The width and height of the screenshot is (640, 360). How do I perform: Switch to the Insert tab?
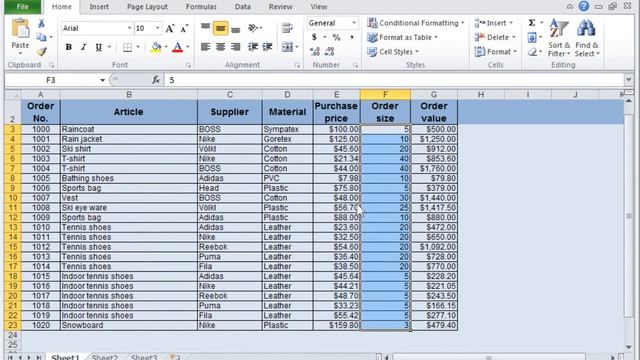click(x=99, y=7)
